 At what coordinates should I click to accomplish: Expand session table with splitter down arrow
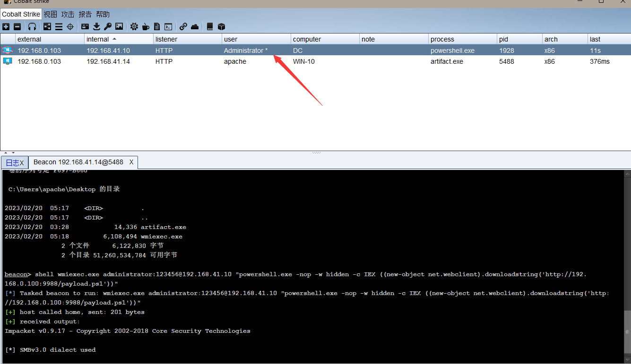(x=13, y=152)
